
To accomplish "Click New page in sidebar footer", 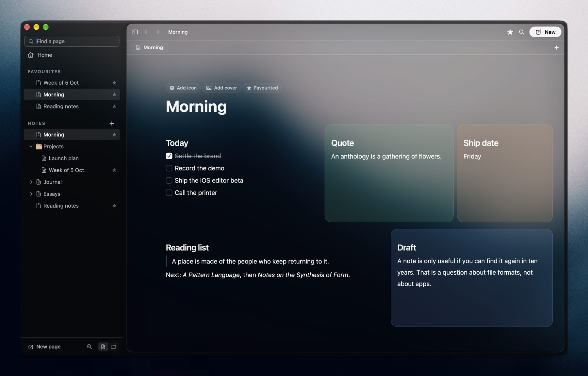I will click(44, 347).
